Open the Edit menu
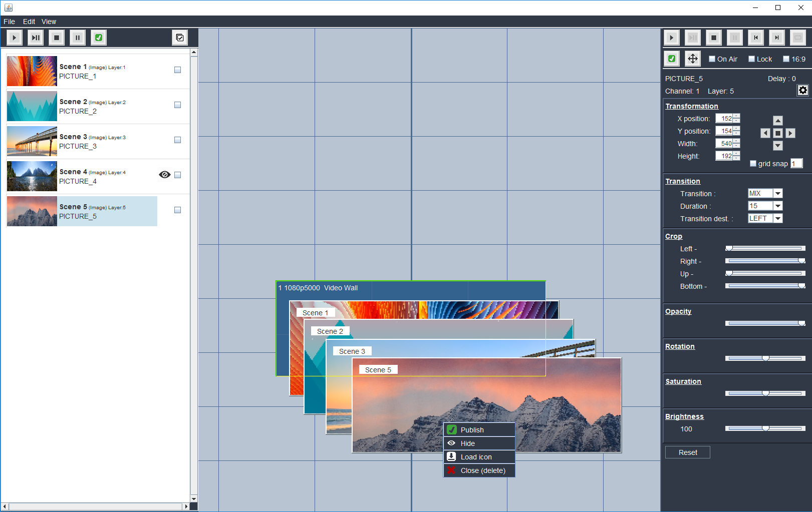The height and width of the screenshot is (512, 812). 29,22
